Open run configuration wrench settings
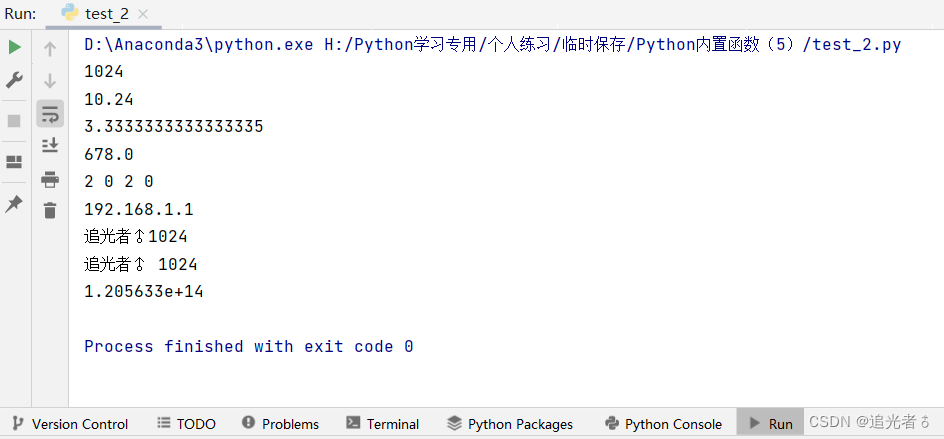 pyautogui.click(x=14, y=79)
